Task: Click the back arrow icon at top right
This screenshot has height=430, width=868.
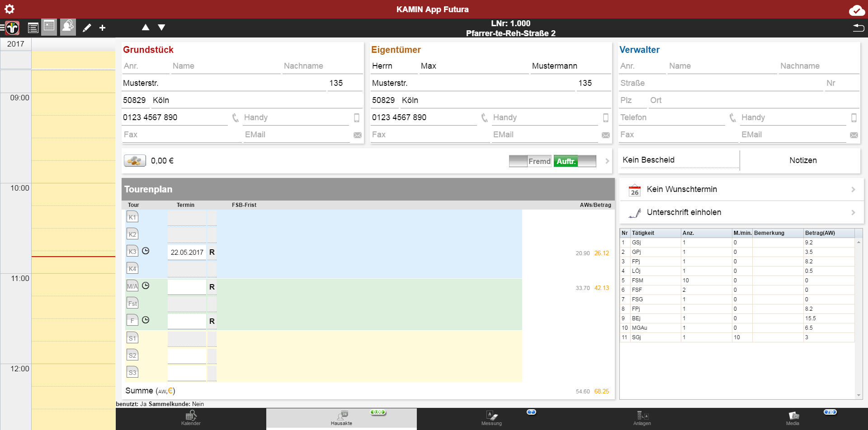Action: 858,28
